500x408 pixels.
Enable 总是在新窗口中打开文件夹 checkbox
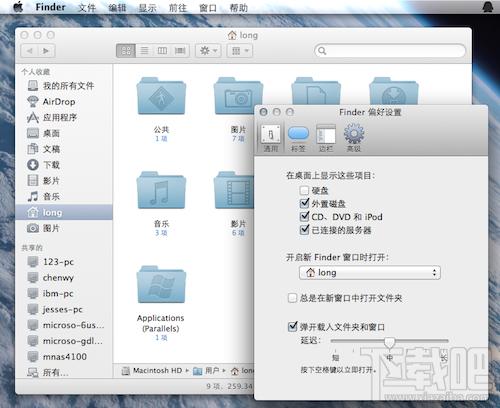[292, 298]
